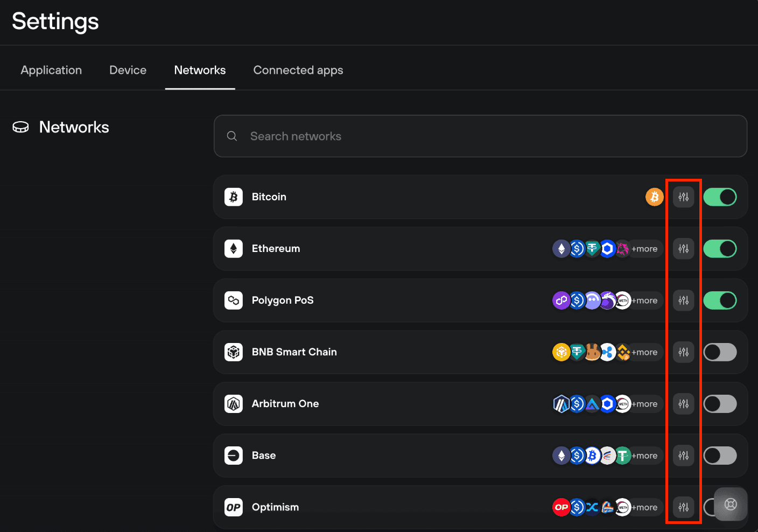Click the blue Bitcoin token icon in Base row
The image size is (758, 532).
(x=592, y=456)
